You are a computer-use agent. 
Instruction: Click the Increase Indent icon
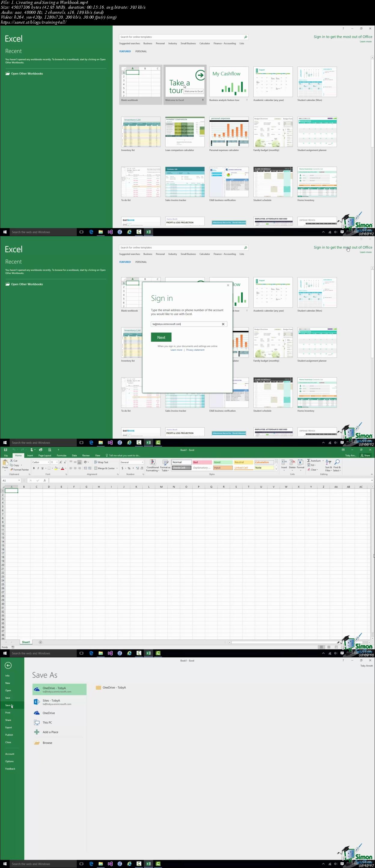pyautogui.click(x=90, y=468)
